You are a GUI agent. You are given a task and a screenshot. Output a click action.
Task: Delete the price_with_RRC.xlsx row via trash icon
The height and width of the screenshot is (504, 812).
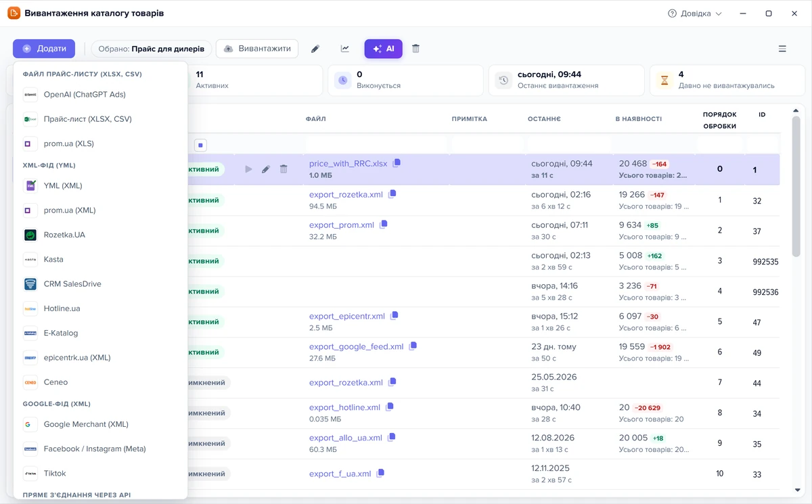pos(284,169)
